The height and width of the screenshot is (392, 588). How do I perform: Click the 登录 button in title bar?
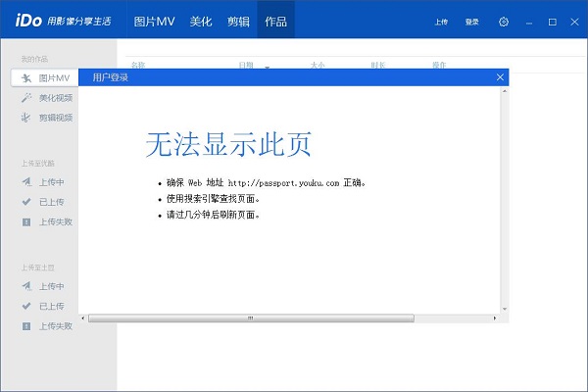472,21
